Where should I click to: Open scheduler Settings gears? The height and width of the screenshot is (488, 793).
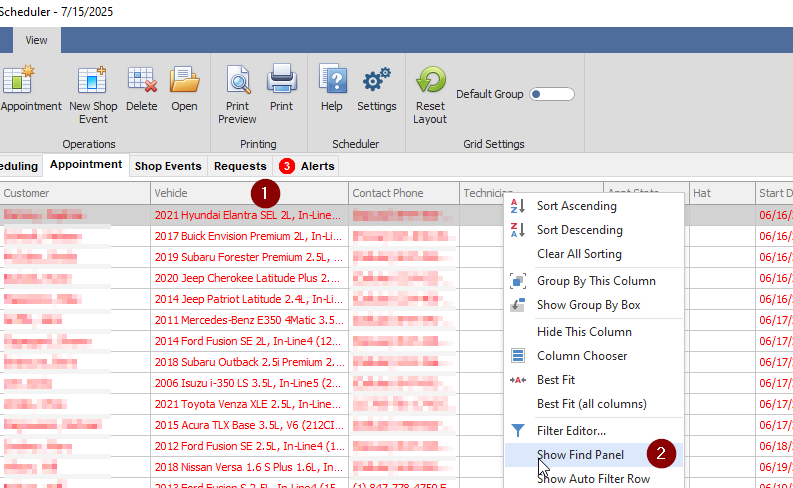(377, 80)
